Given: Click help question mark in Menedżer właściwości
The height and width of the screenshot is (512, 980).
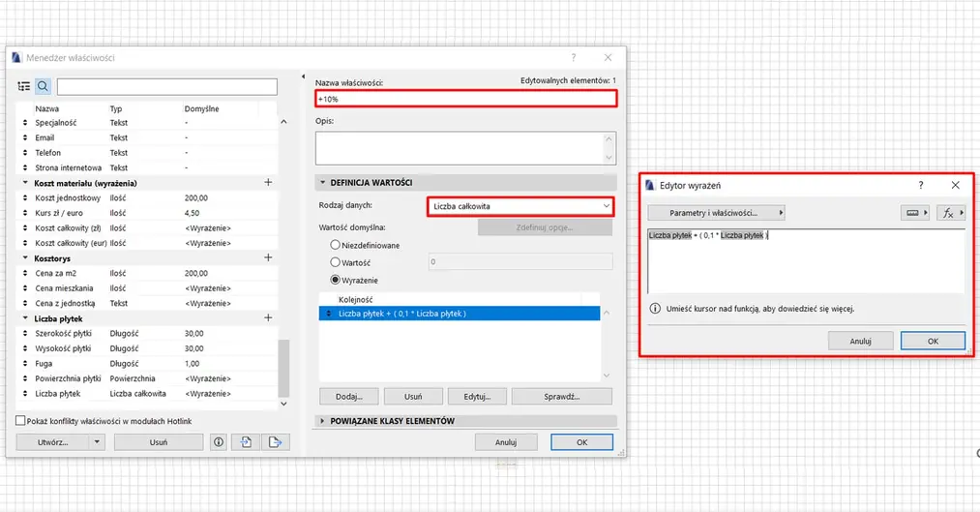Looking at the screenshot, I should [573, 57].
